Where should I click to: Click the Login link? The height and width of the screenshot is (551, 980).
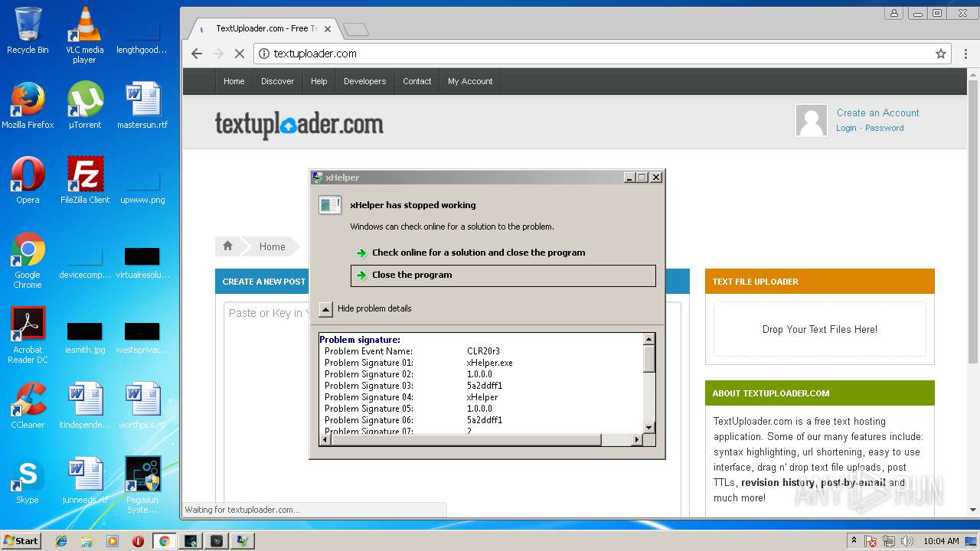click(846, 128)
